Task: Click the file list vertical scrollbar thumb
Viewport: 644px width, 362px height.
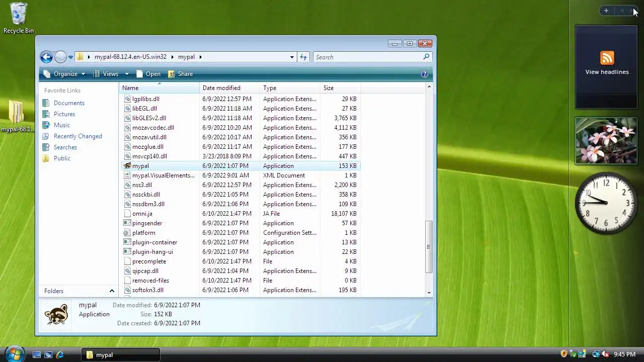Action: tap(429, 247)
